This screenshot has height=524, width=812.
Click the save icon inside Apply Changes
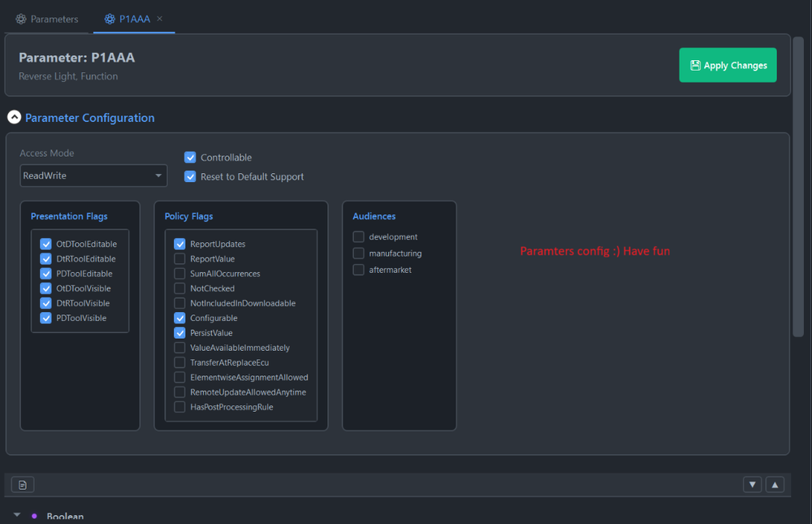696,65
